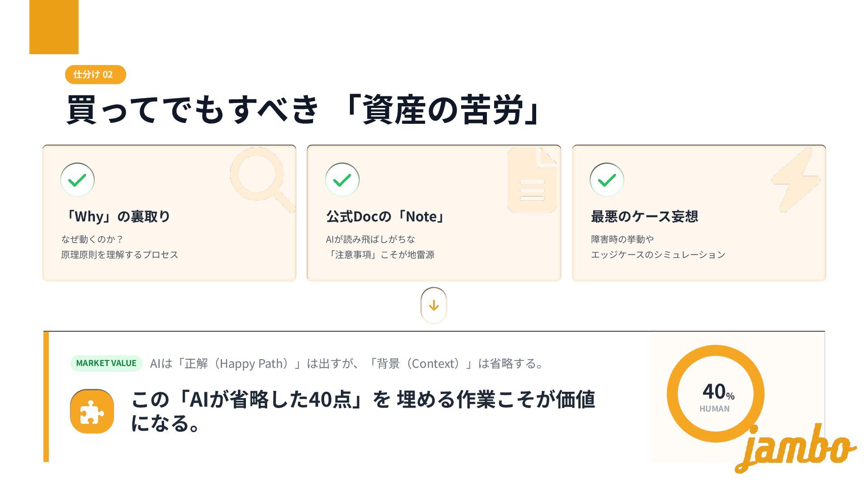Click the magnifying glass icon in first card
This screenshot has width=868, height=488.
click(x=262, y=179)
